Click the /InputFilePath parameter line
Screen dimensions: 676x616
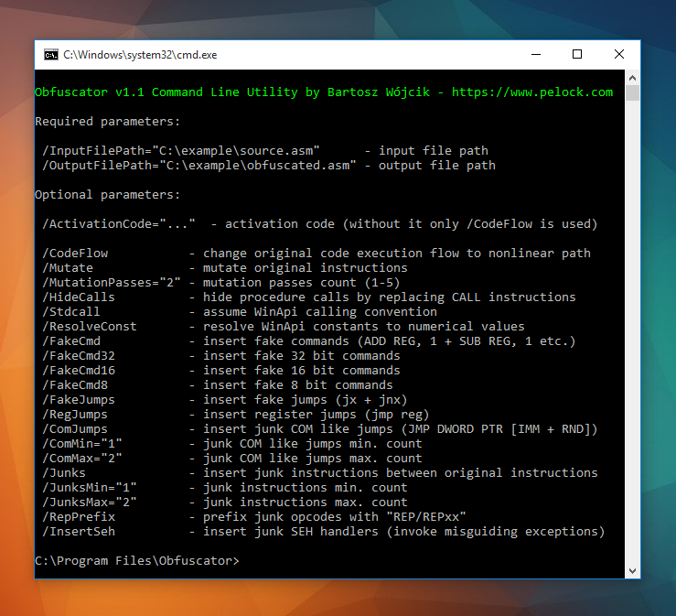265,150
